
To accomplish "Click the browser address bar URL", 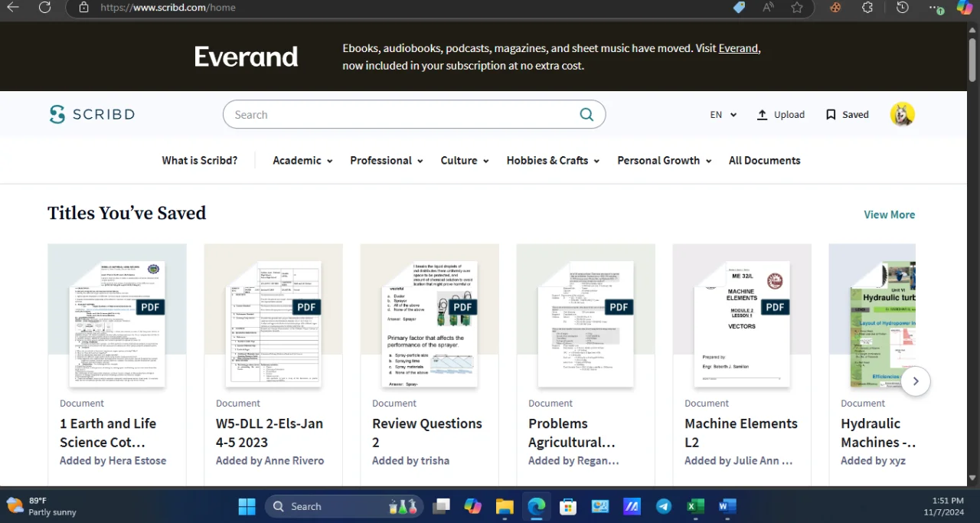I will click(168, 8).
